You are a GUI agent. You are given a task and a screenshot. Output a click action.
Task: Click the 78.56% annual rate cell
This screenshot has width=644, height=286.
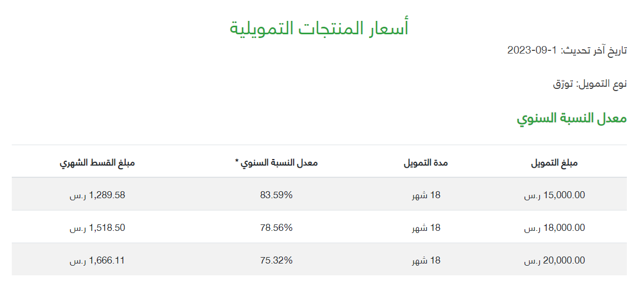pyautogui.click(x=277, y=228)
